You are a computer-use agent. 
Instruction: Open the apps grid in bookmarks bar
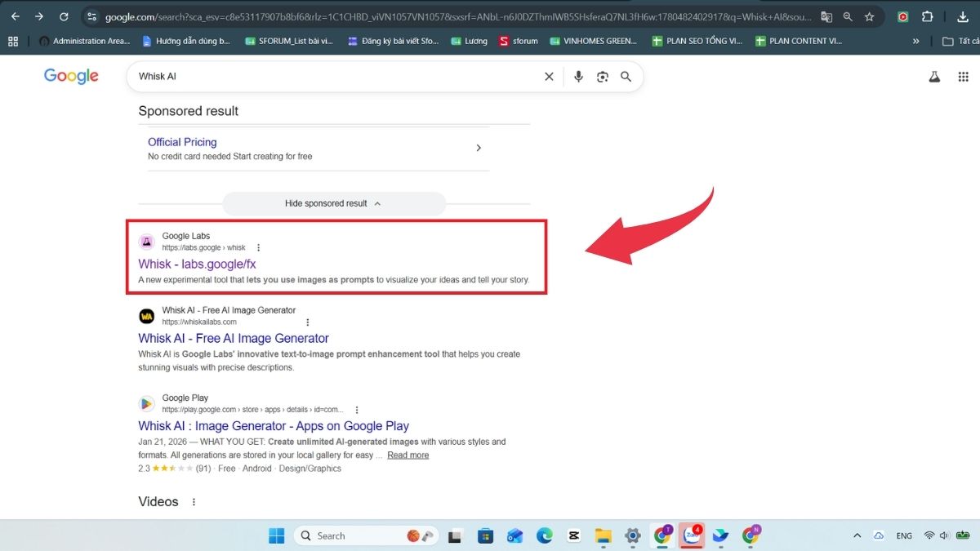point(13,41)
